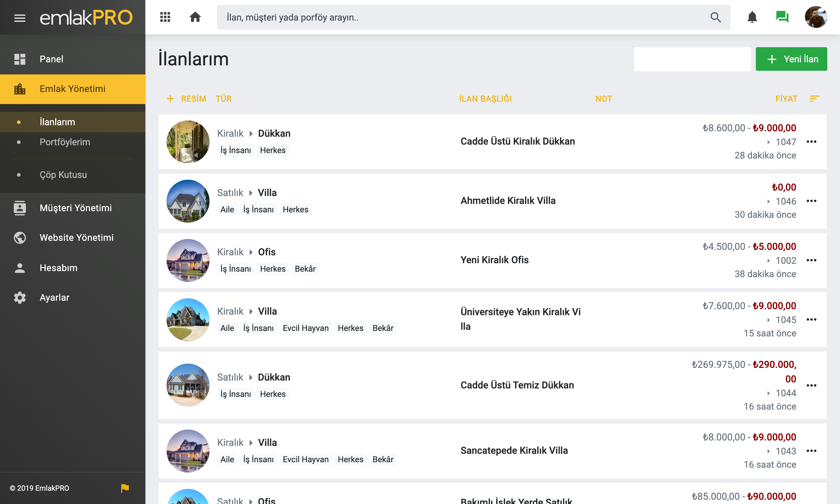Open notifications bell
Viewport: 840px width, 504px height.
752,17
